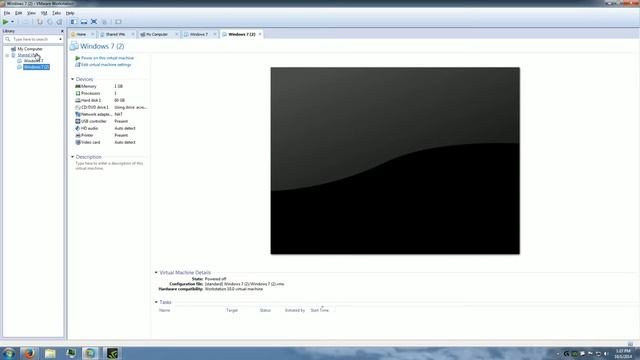Close the Library panel
This screenshot has height=360, width=640.
[x=62, y=31]
